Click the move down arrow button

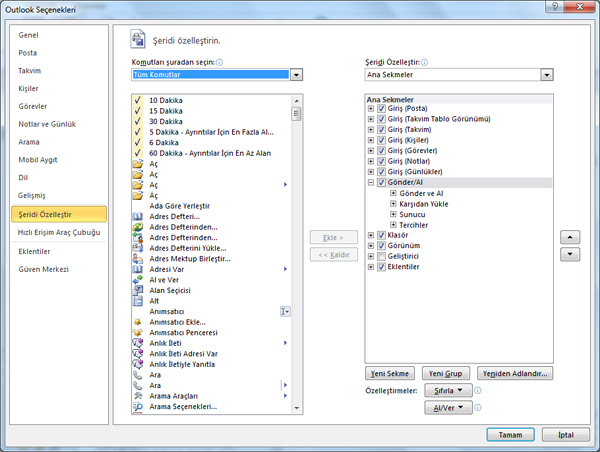[569, 254]
